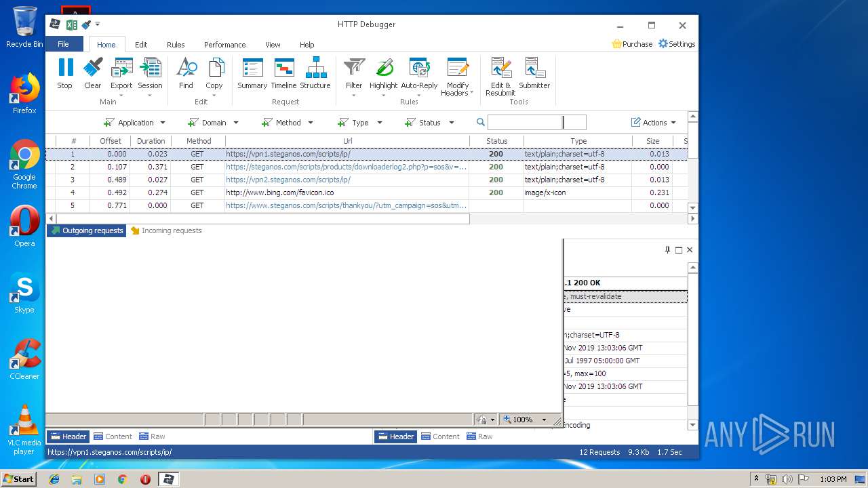Open the CCleaner desktop shortcut
This screenshot has width=868, height=488.
(24, 360)
